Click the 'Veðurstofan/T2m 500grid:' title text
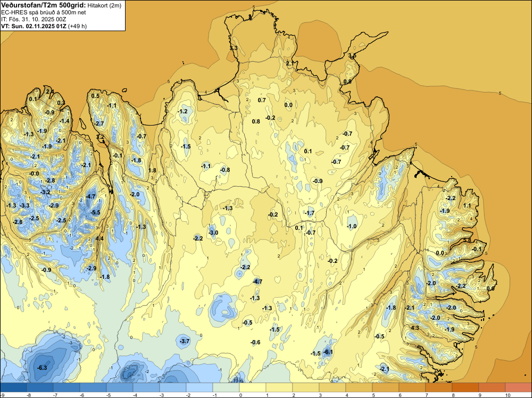This screenshot has width=532, height=398. tap(44, 5)
